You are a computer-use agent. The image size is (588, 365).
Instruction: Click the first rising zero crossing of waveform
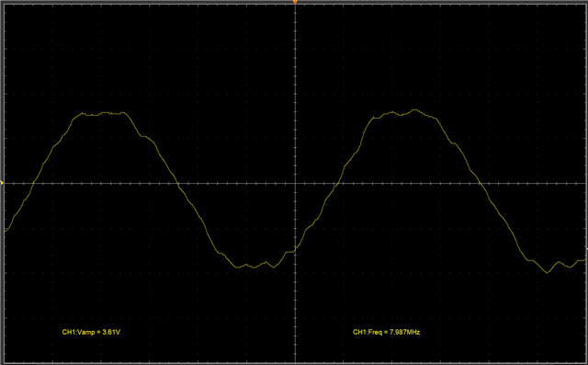33,184
